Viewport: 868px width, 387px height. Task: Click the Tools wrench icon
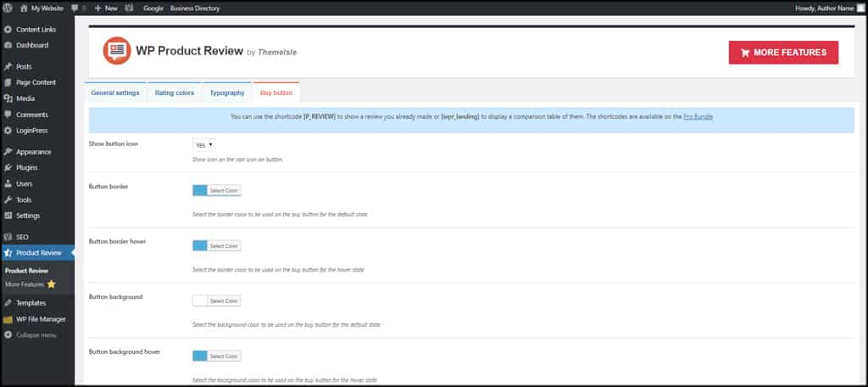[x=8, y=199]
